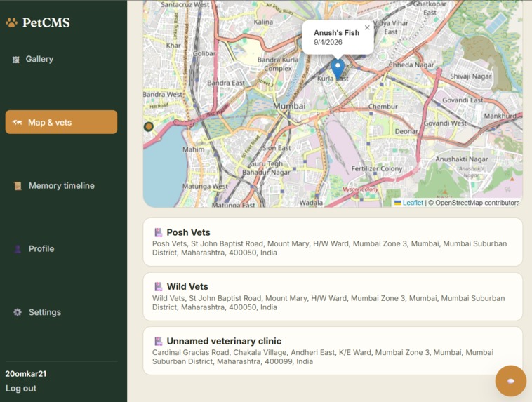Click the OpenStreetMap contributors attribution
532x402 pixels.
coord(477,203)
